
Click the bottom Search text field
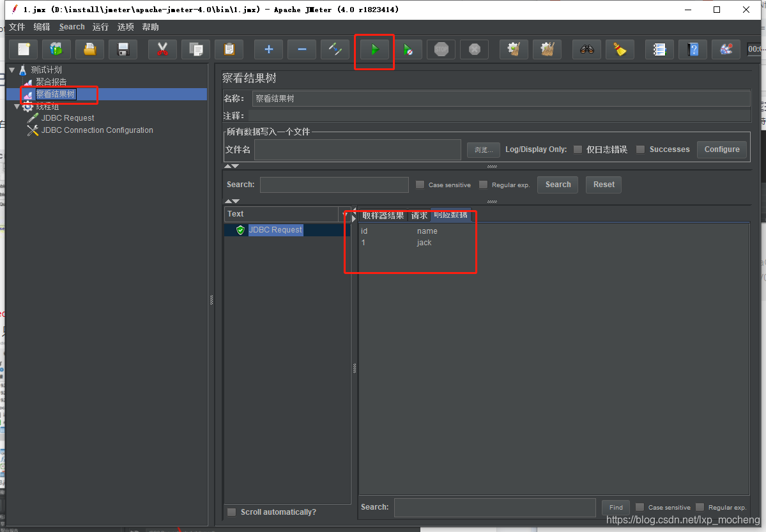click(x=495, y=507)
